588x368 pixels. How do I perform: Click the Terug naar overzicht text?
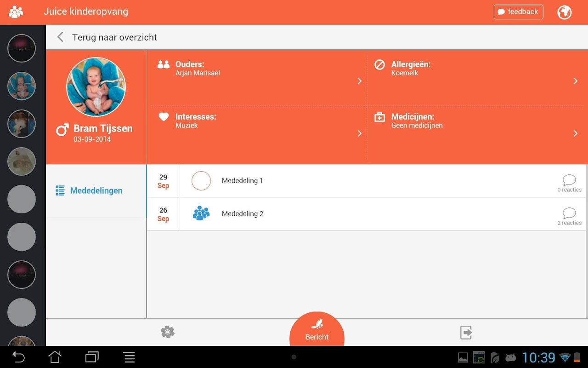[114, 38]
